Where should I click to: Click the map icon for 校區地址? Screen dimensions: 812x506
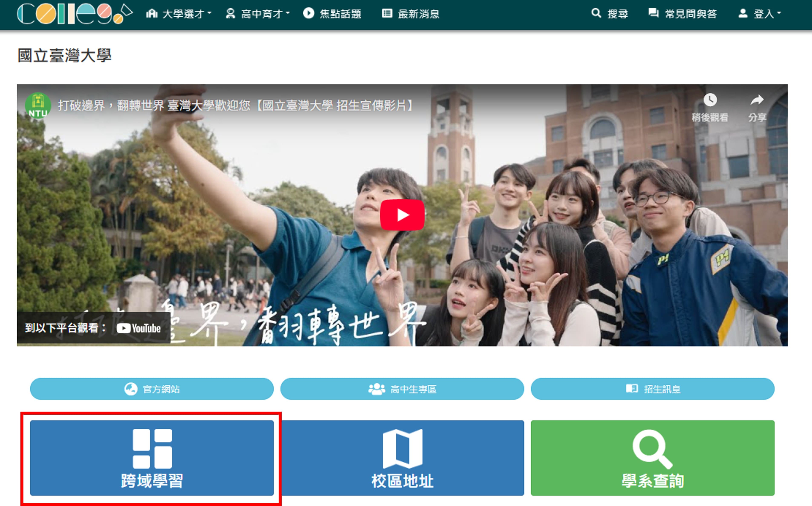pos(402,448)
